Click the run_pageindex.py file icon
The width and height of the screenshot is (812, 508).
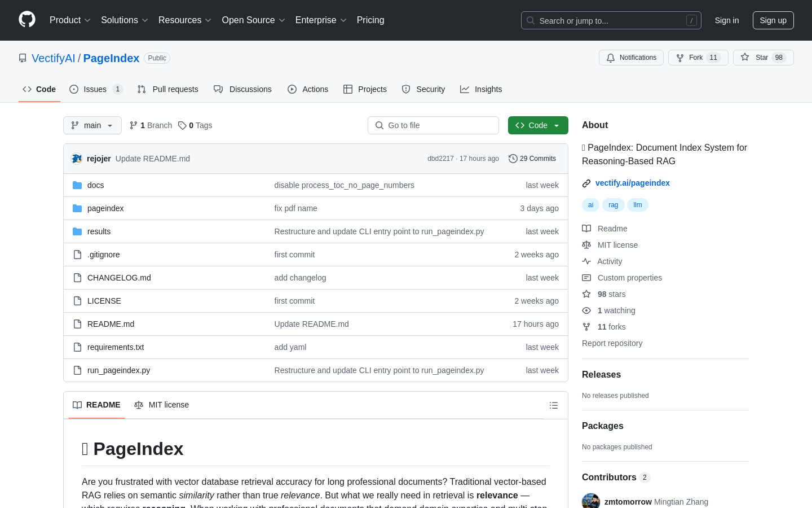point(77,370)
